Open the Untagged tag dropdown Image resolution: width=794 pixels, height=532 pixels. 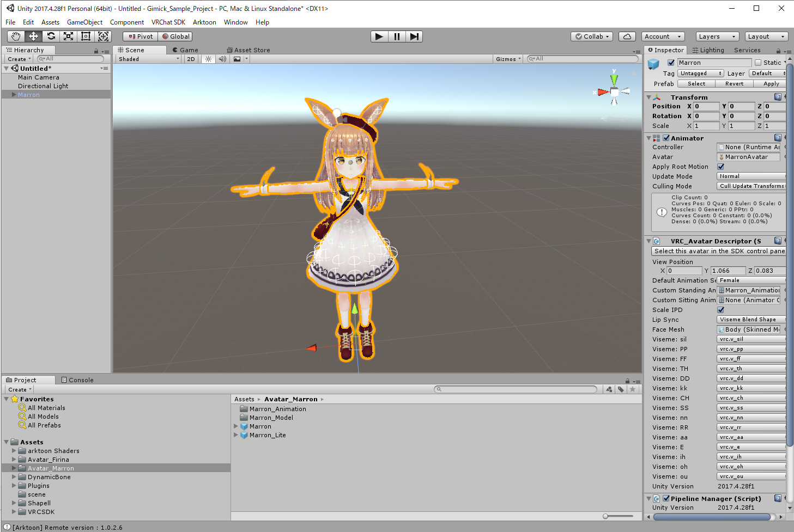point(701,74)
